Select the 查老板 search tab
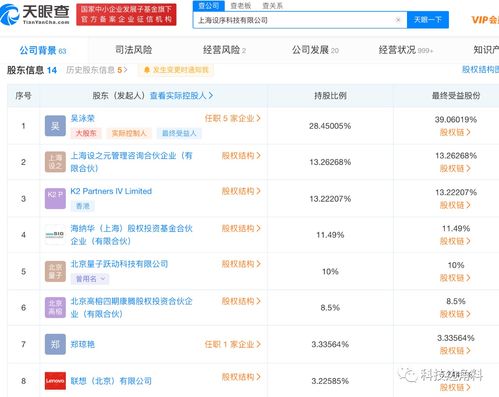The height and width of the screenshot is (397, 499). tap(241, 6)
